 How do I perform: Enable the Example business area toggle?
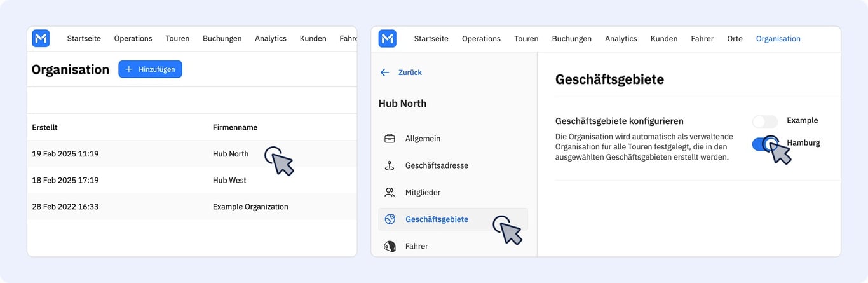click(x=764, y=121)
